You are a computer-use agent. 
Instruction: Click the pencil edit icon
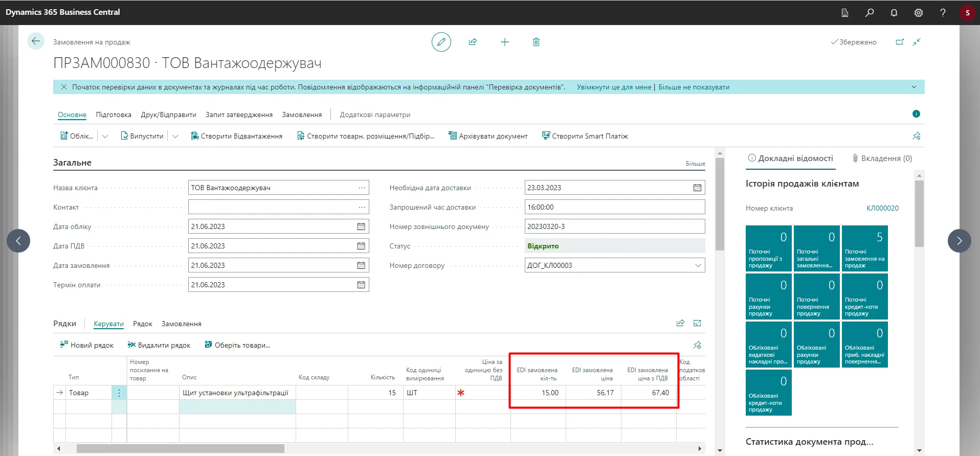pyautogui.click(x=441, y=42)
